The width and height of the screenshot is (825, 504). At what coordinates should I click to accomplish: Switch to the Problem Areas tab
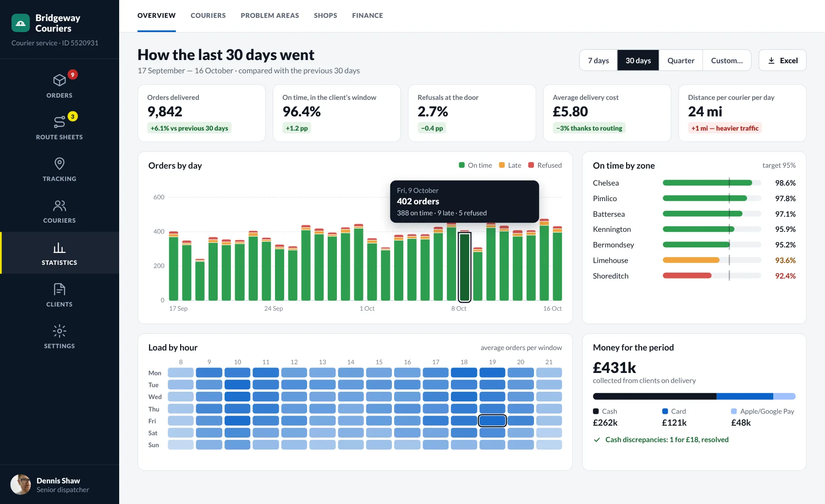(270, 16)
